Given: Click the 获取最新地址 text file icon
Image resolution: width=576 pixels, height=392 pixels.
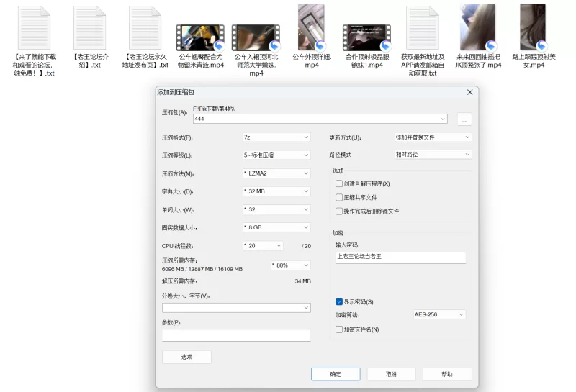Looking at the screenshot, I should click(x=422, y=27).
